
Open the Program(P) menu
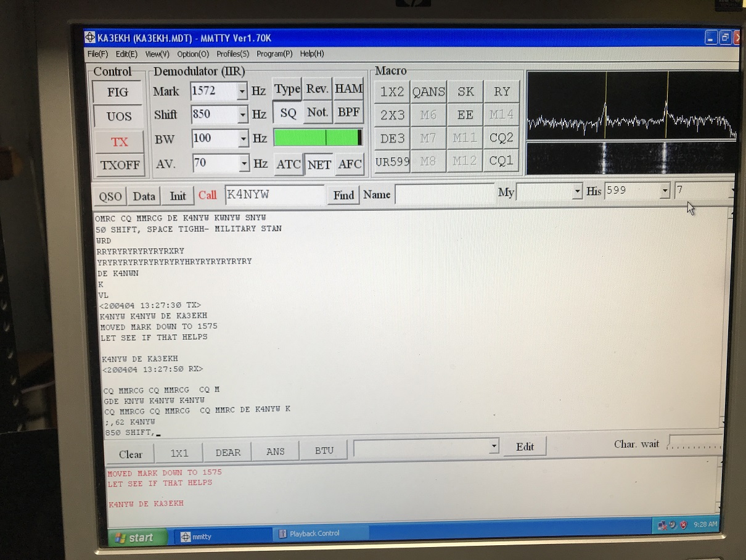(x=274, y=54)
